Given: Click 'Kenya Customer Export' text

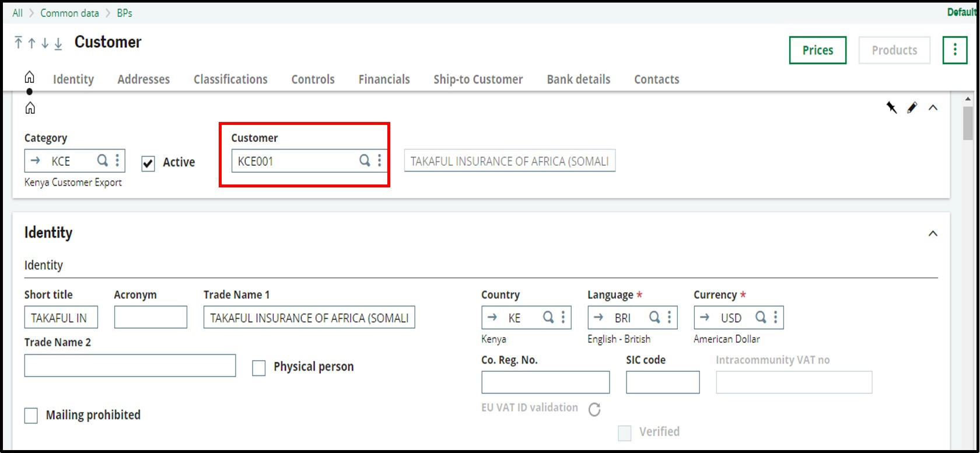Looking at the screenshot, I should pyautogui.click(x=73, y=182).
